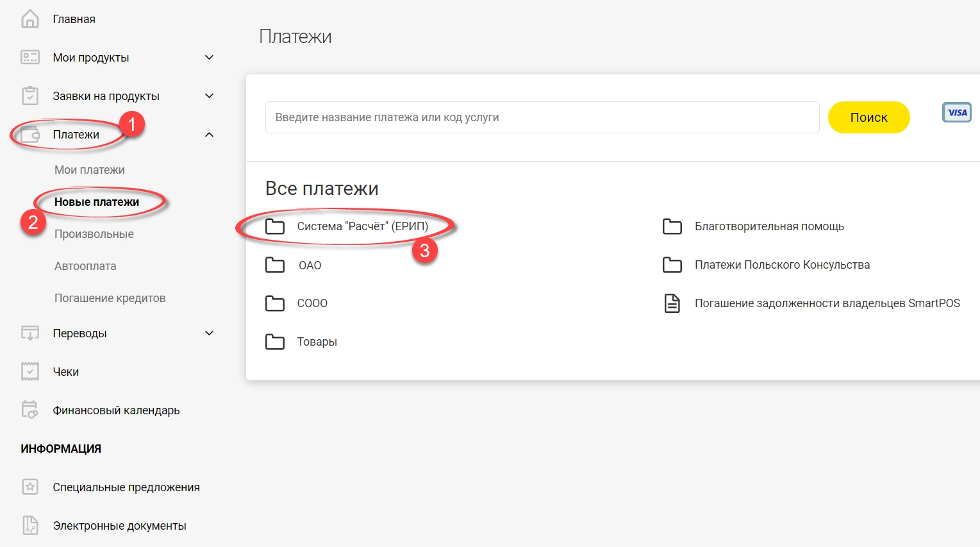
Task: Click the yellow Поиск button
Action: click(869, 117)
